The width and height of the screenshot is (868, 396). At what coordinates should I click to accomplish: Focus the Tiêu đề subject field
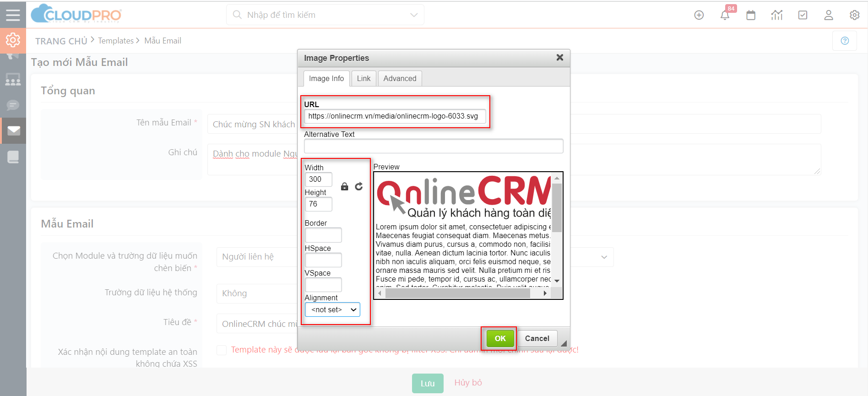[257, 324]
